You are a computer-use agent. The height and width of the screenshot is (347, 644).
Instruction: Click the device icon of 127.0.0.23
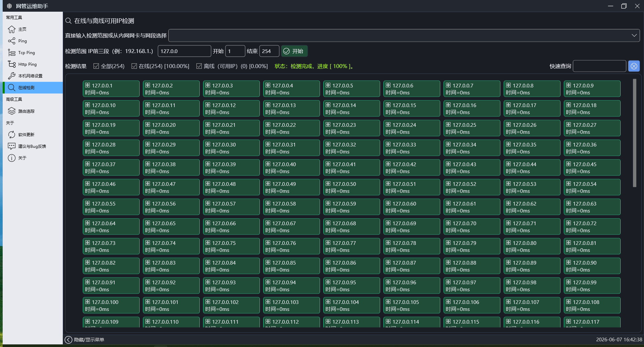(328, 125)
